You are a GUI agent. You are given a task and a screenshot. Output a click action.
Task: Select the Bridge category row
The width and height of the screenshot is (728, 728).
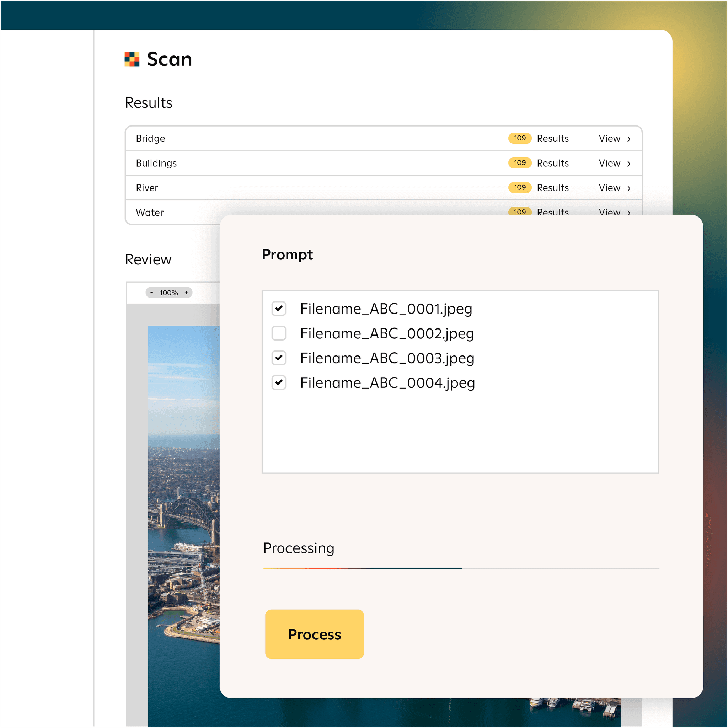[151, 138]
